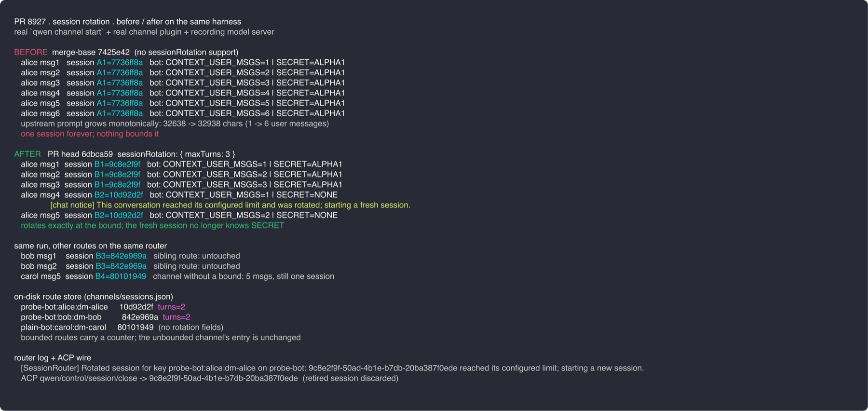Image resolution: width=868 pixels, height=411 pixels.
Task: Click the green AFTER label
Action: pos(27,154)
